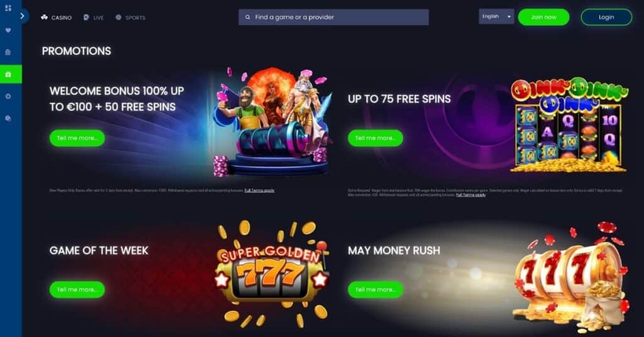Click the circular chip icon in sidebar
This screenshot has width=644, height=337.
click(8, 96)
